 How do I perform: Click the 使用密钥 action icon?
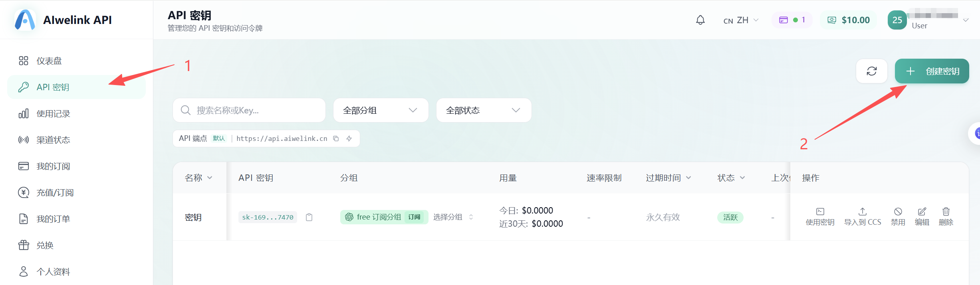[820, 217]
